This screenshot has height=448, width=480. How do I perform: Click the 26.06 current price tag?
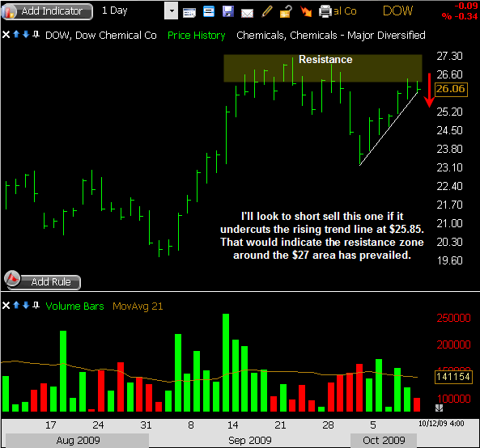pos(451,89)
